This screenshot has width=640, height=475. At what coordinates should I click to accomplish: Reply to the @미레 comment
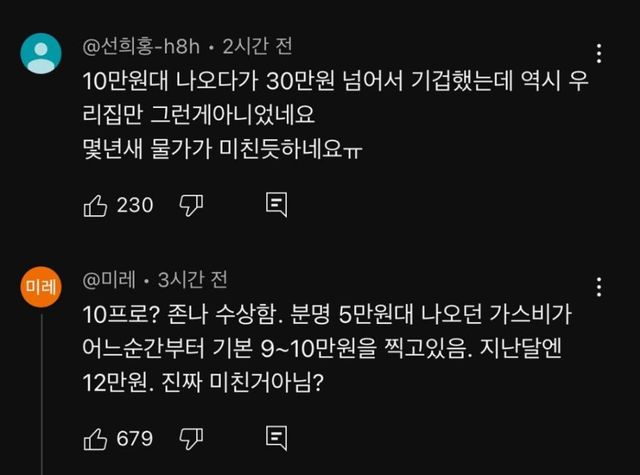coord(277,438)
